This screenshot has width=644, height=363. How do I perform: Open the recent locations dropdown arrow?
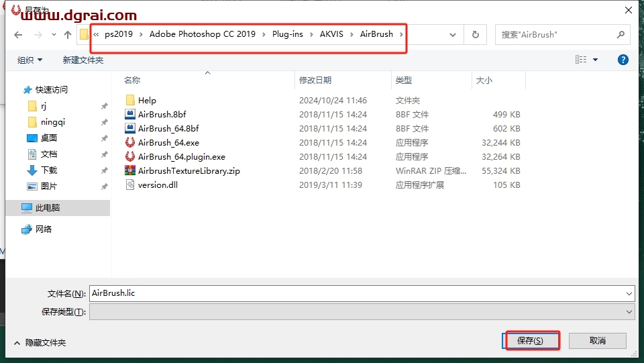(x=54, y=35)
